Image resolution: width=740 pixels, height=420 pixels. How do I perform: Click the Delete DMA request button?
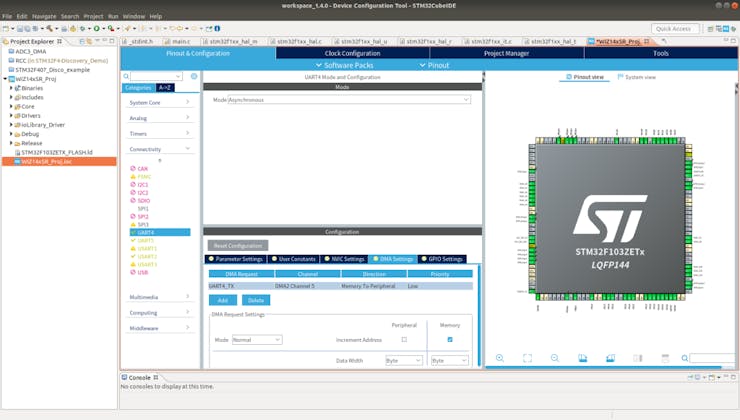point(256,300)
